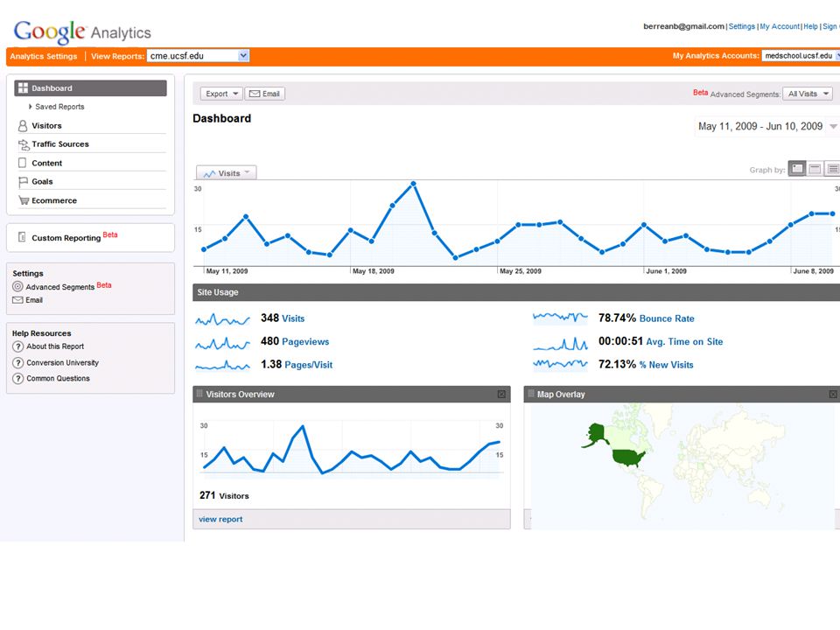Click the Map Overlay header drag handle
The image size is (840, 630).
pyautogui.click(x=531, y=394)
